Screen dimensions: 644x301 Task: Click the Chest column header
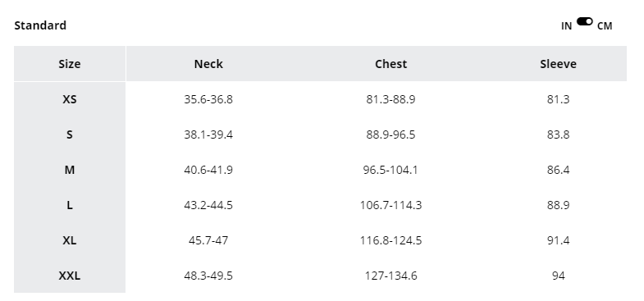point(391,64)
